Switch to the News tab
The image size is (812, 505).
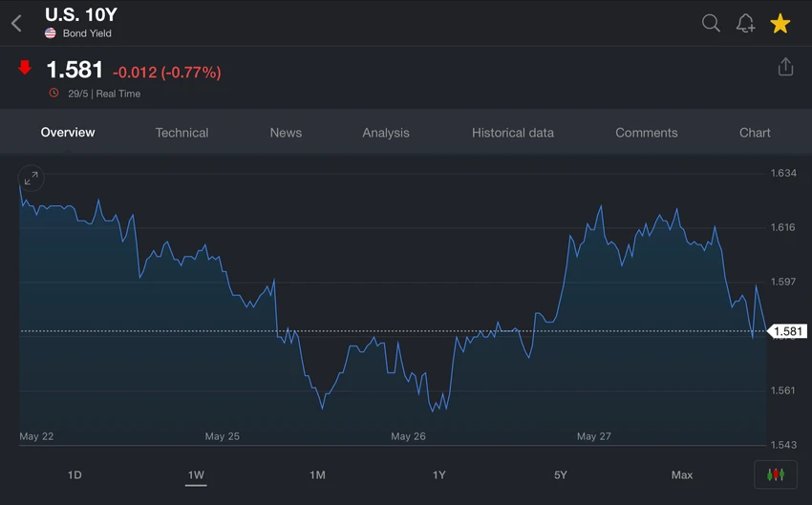[x=286, y=133]
